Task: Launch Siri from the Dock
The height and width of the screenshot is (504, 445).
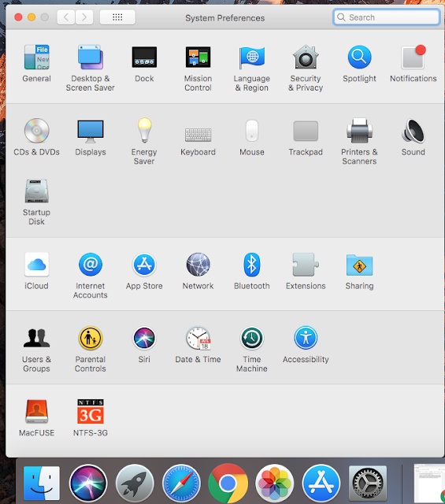Action: tap(88, 483)
